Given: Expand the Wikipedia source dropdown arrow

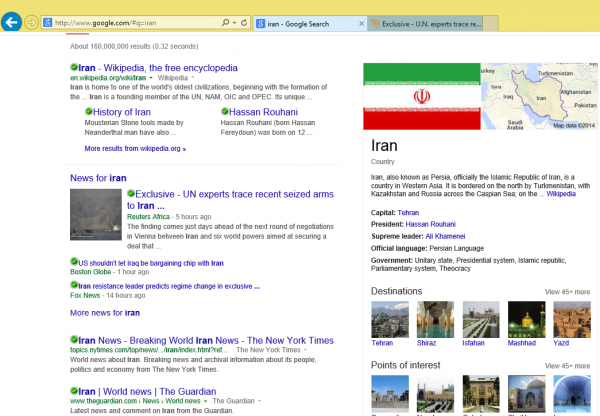Looking at the screenshot, I should pos(193,78).
